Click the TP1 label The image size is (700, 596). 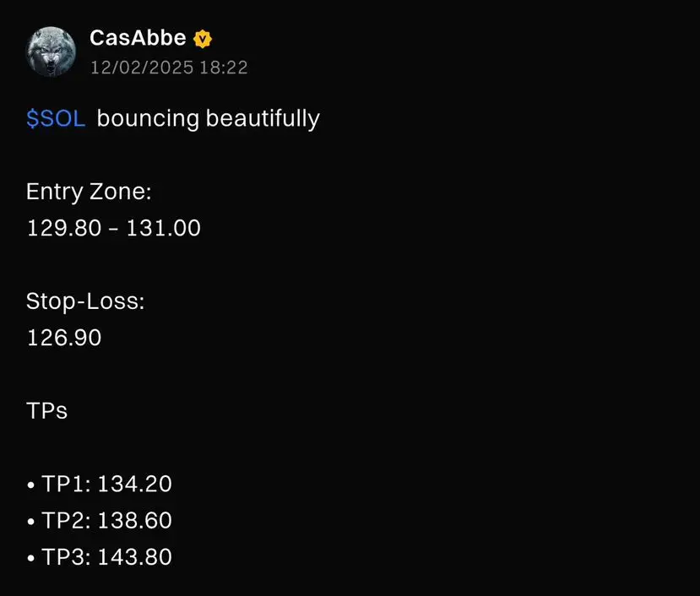[67, 484]
